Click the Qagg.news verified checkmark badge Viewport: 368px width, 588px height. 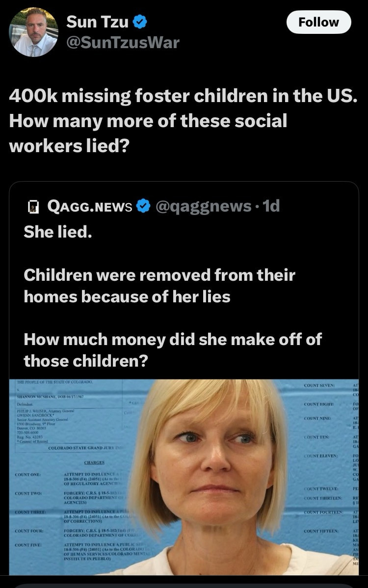(143, 207)
